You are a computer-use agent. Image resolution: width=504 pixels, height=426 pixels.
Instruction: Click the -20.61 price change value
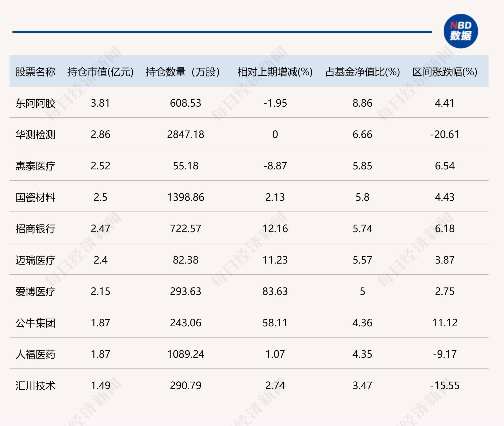(x=445, y=135)
